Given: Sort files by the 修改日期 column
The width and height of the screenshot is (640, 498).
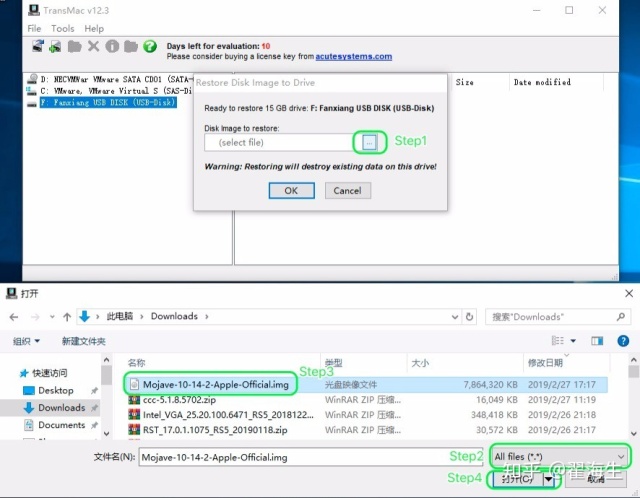Looking at the screenshot, I should [545, 363].
